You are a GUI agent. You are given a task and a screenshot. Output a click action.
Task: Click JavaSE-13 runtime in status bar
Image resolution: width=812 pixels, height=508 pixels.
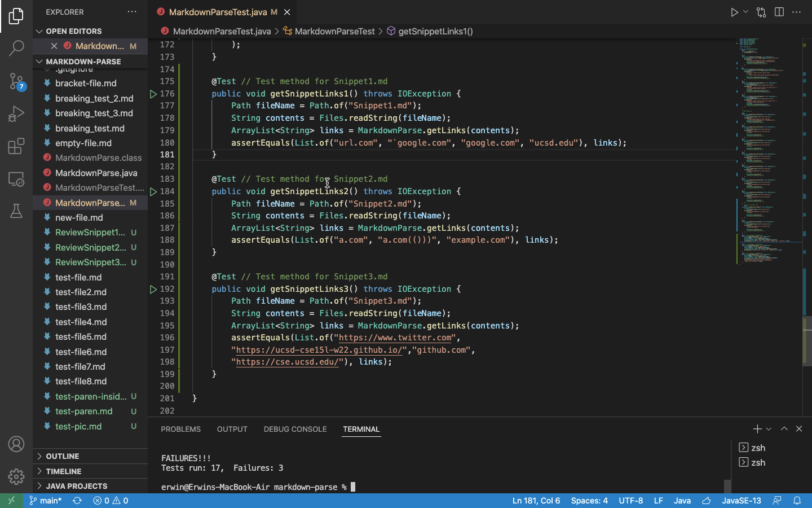click(x=742, y=501)
